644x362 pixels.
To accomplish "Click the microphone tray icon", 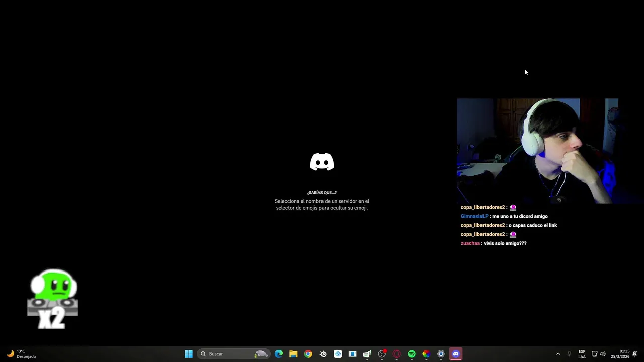I will 569,354.
